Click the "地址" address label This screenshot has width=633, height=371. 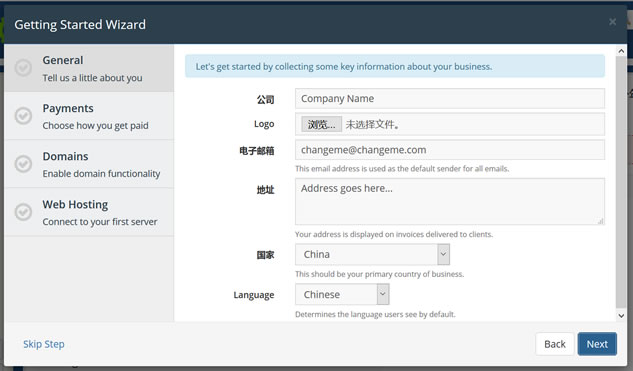click(x=265, y=190)
